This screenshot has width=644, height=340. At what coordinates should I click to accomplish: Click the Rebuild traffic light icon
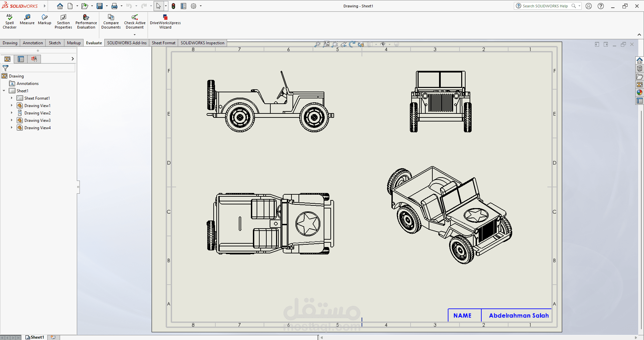(x=173, y=6)
